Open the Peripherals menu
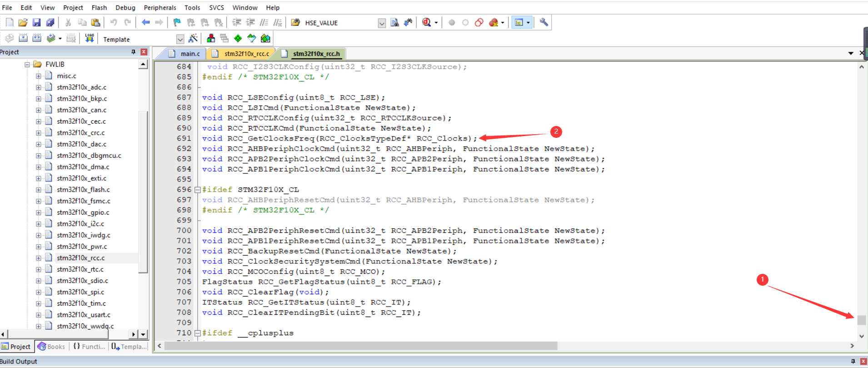 (x=160, y=7)
